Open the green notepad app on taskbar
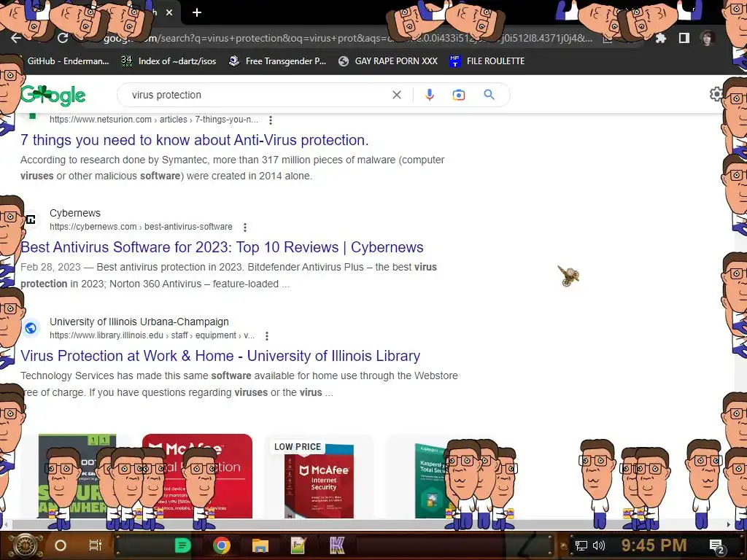 point(298,545)
